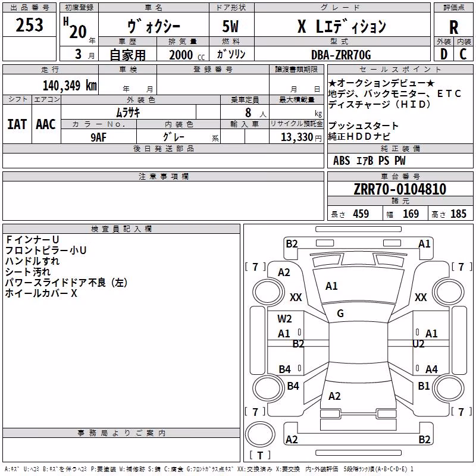
Task: Select the car name ヴォクシー
Action: pyautogui.click(x=154, y=26)
